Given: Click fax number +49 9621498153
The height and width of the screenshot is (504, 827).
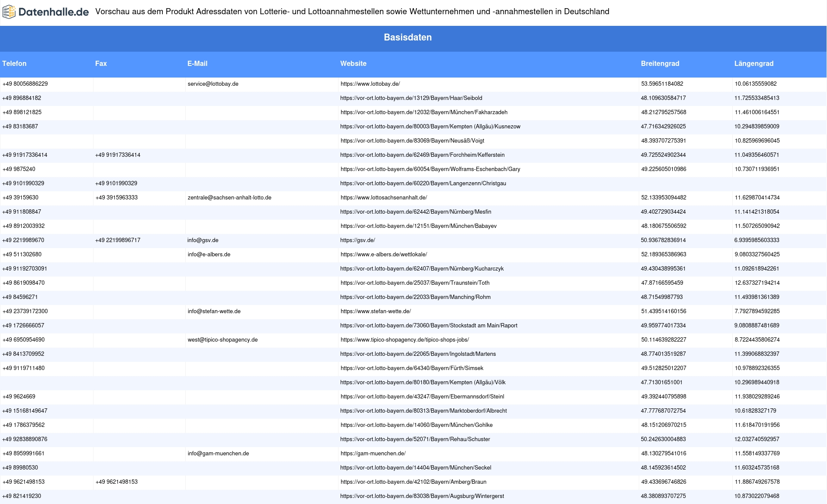Looking at the screenshot, I should 117,482.
